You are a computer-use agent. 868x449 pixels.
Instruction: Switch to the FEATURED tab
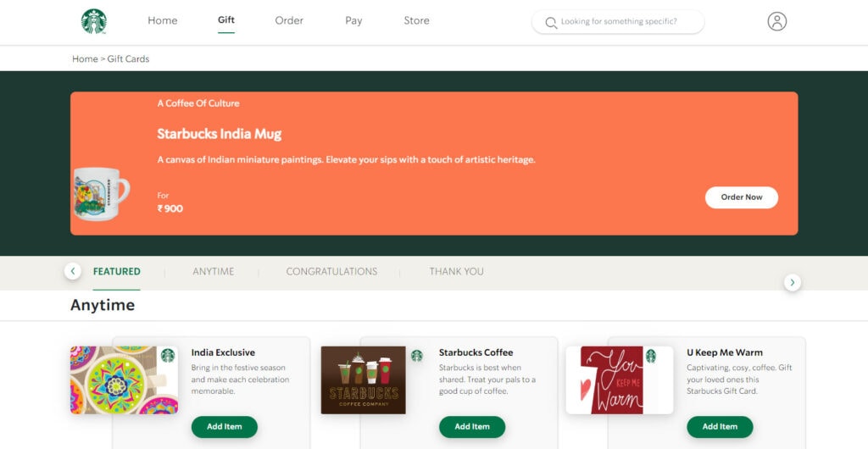click(x=116, y=271)
